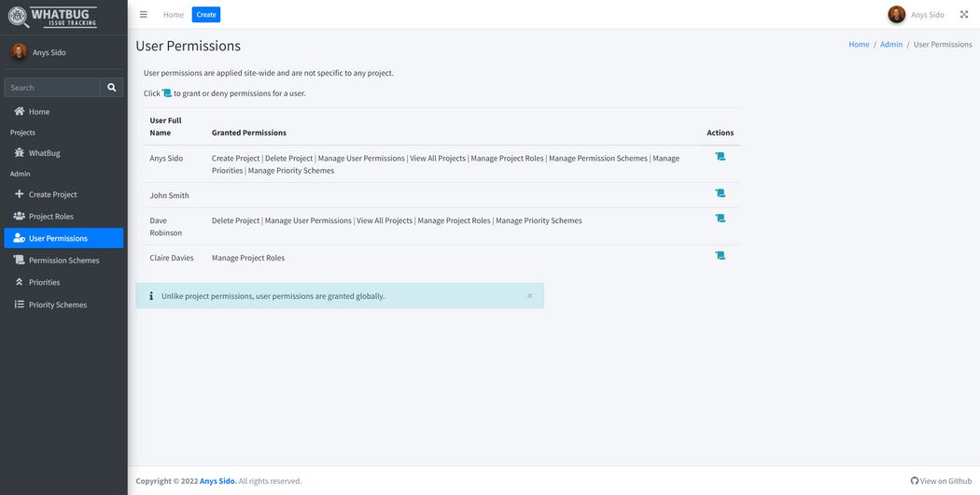
Task: Toggle the sidebar hamburger menu
Action: [x=143, y=15]
